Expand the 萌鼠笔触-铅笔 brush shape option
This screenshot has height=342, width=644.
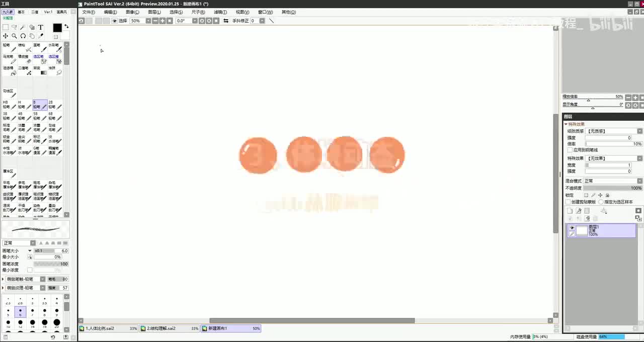pyautogui.click(x=4, y=279)
